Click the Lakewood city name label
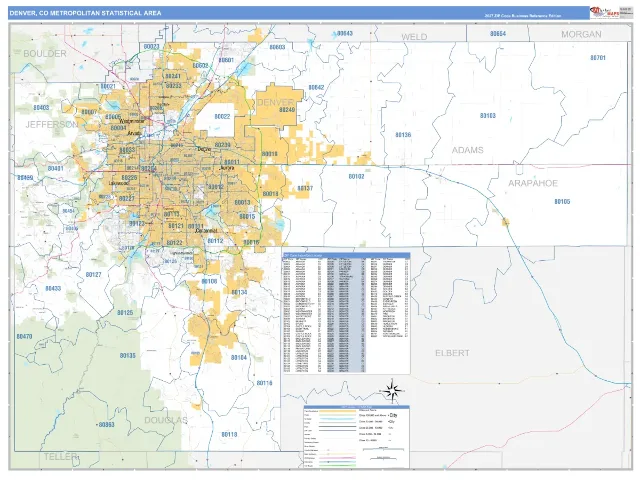 tap(119, 184)
